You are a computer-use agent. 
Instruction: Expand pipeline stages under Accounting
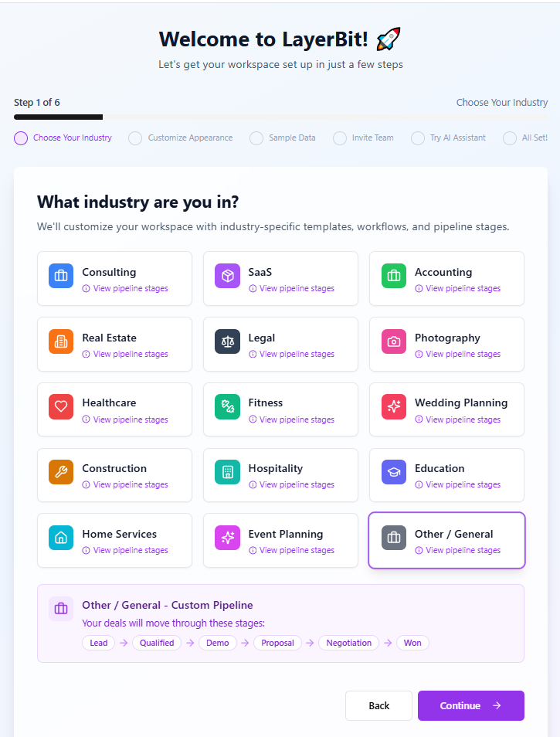(x=458, y=288)
